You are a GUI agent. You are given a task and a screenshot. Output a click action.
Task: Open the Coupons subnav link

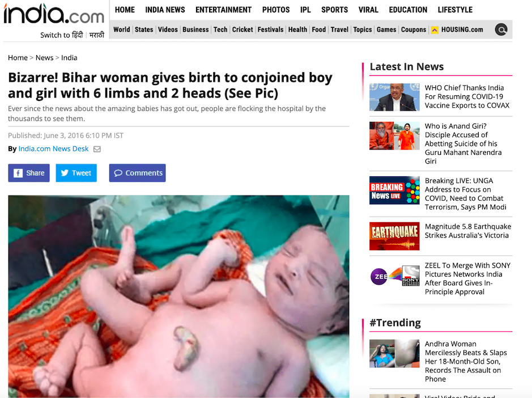click(x=413, y=29)
